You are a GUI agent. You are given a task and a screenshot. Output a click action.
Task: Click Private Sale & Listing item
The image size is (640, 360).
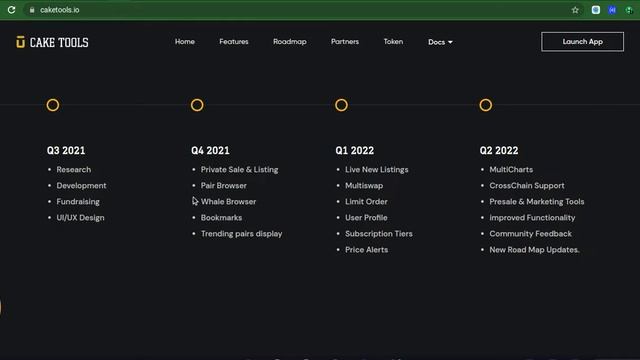click(240, 169)
